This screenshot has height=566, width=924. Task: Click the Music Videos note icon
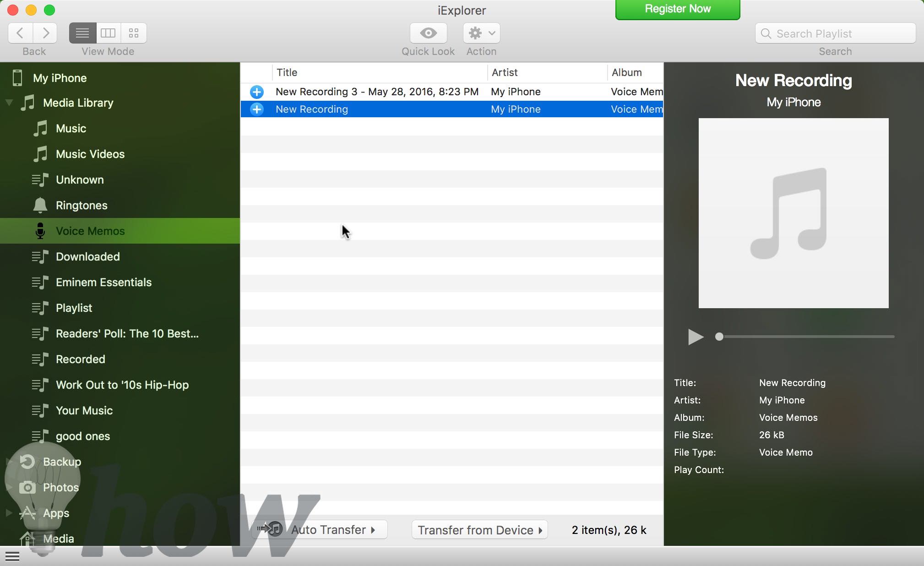pos(40,154)
